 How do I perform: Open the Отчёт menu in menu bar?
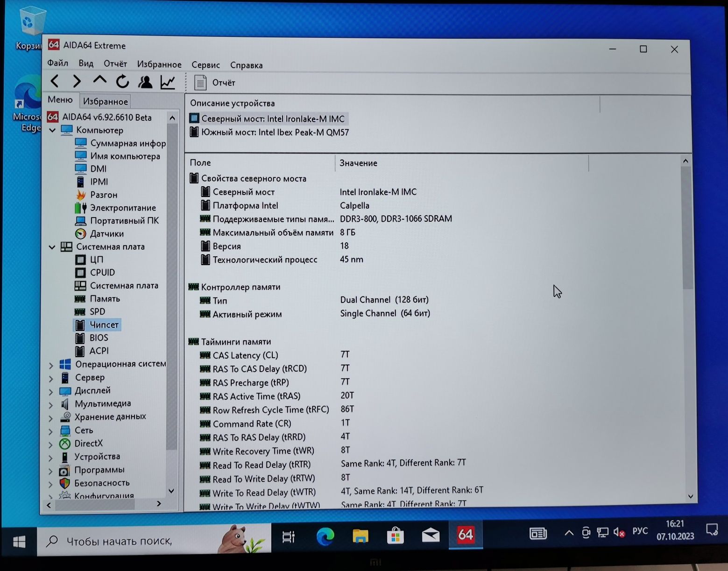(115, 63)
